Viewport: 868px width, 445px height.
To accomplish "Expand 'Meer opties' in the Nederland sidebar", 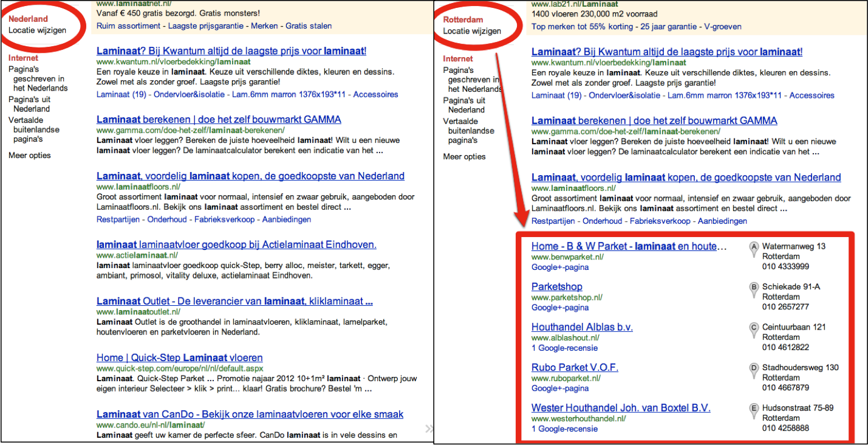I will 30,155.
